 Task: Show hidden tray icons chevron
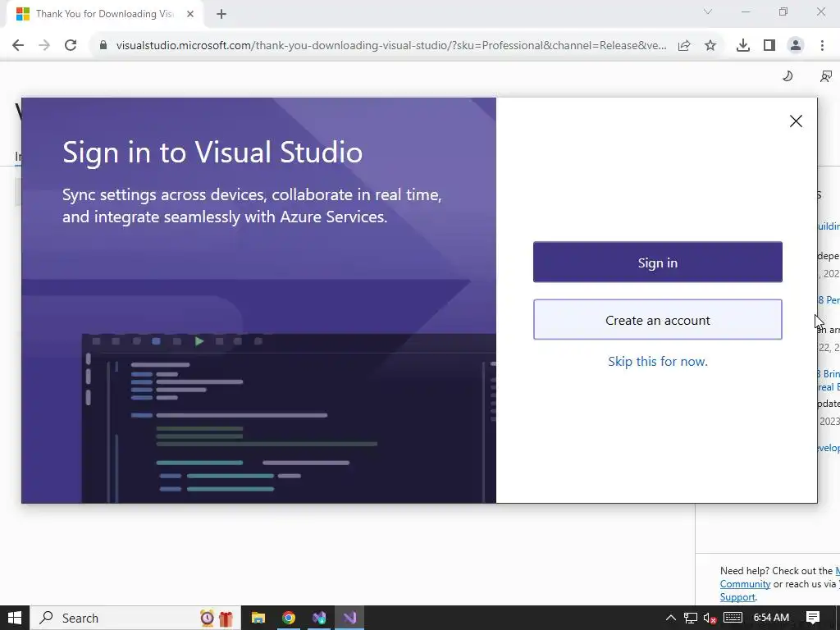671,618
